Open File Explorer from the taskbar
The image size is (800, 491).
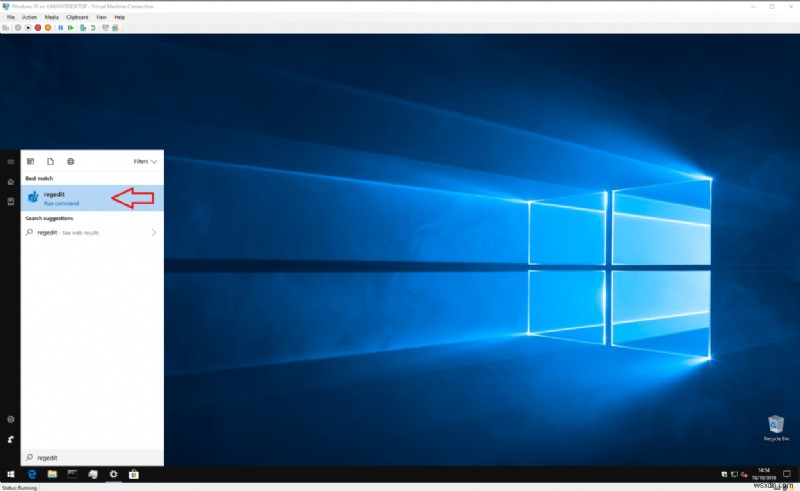[x=52, y=474]
